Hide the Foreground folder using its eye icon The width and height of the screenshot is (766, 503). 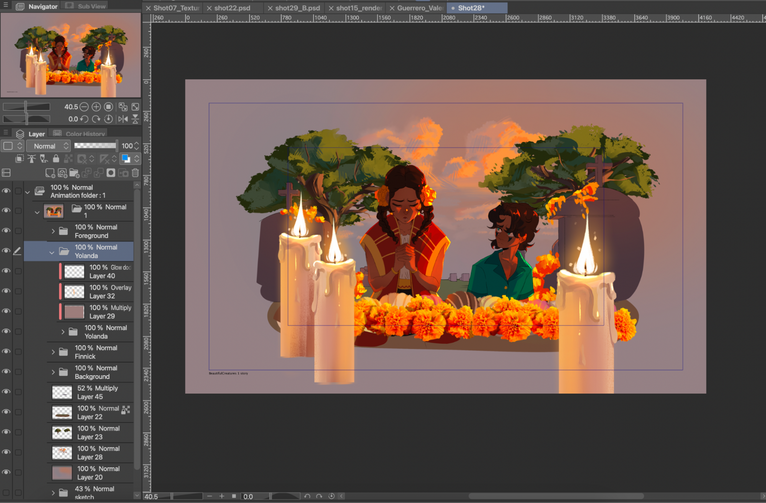(x=6, y=231)
